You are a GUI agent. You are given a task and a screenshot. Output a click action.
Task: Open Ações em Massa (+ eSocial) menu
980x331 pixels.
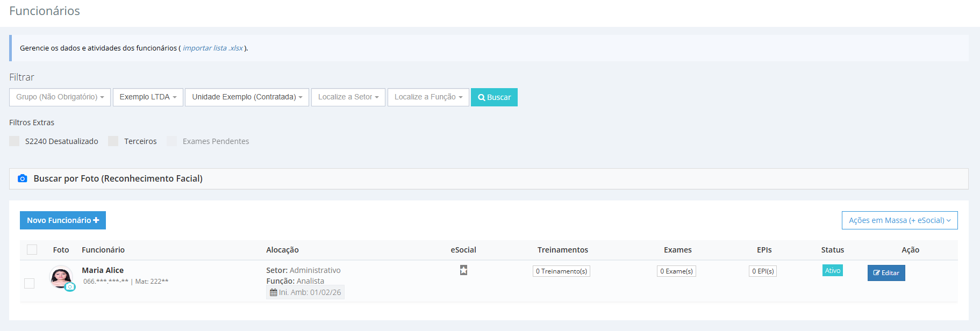(899, 220)
